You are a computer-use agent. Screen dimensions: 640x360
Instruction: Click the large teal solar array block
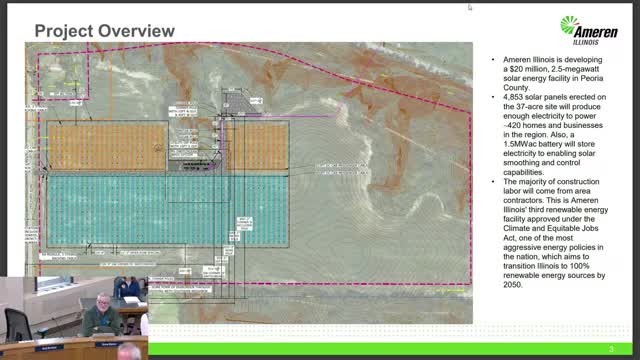[168, 210]
